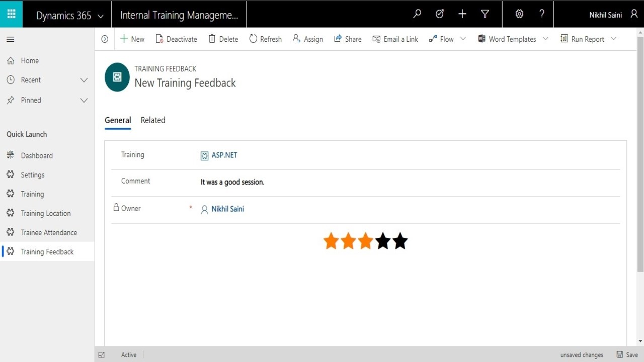Collapse the sidebar with hamburger icon
This screenshot has height=362, width=644.
[10, 39]
